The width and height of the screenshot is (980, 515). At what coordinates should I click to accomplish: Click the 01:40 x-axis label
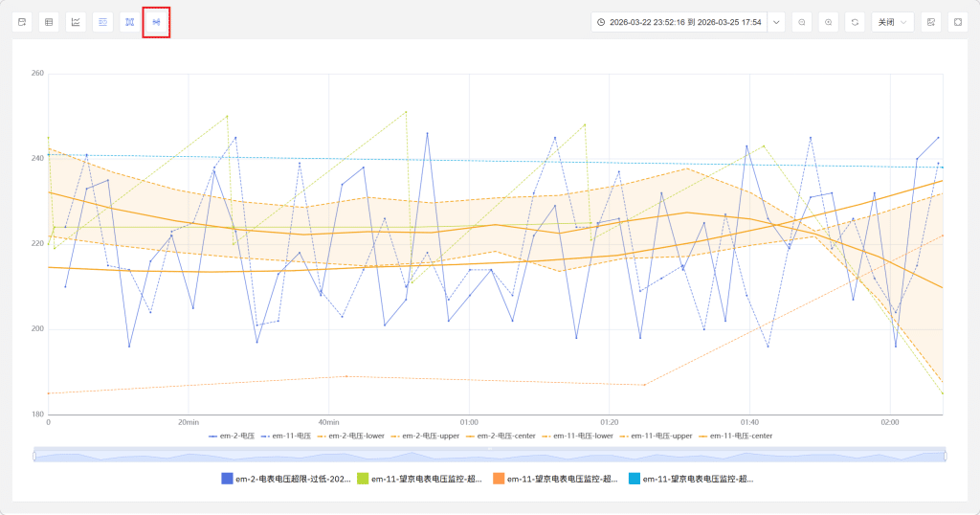(x=749, y=422)
